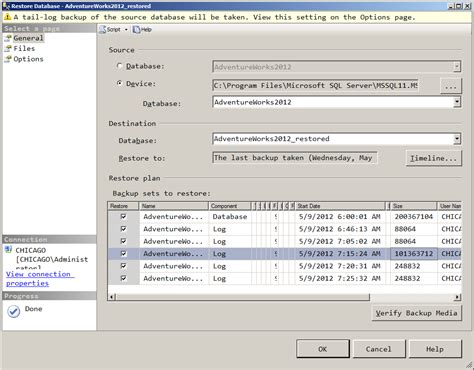This screenshot has width=474, height=370.
Task: Sort by the Start Date column header
Action: 340,206
